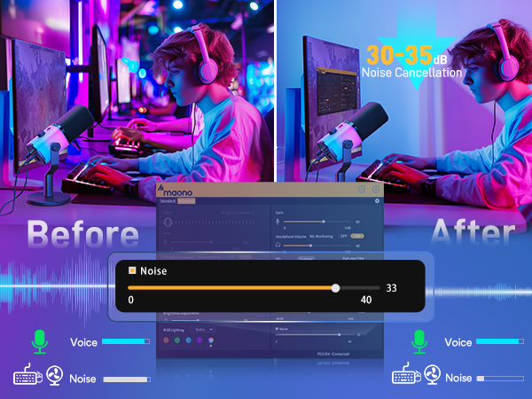Switch to the Advanced tab
The width and height of the screenshot is (532, 399).
[185, 201]
